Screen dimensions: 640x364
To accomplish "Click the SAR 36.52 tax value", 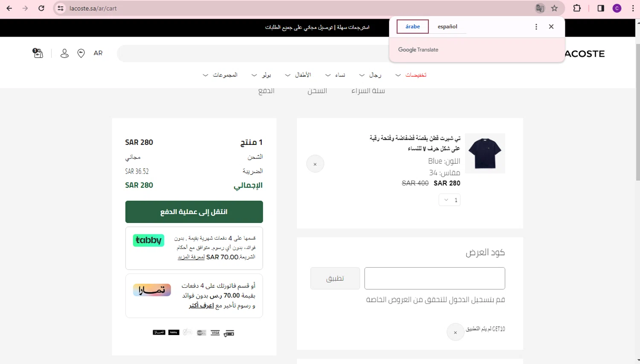I will (x=137, y=171).
